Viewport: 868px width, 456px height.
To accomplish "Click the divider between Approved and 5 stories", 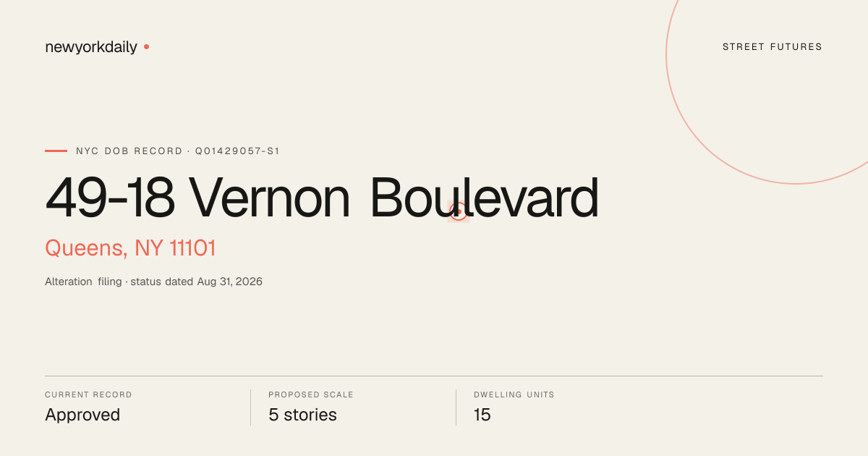I will pos(250,408).
